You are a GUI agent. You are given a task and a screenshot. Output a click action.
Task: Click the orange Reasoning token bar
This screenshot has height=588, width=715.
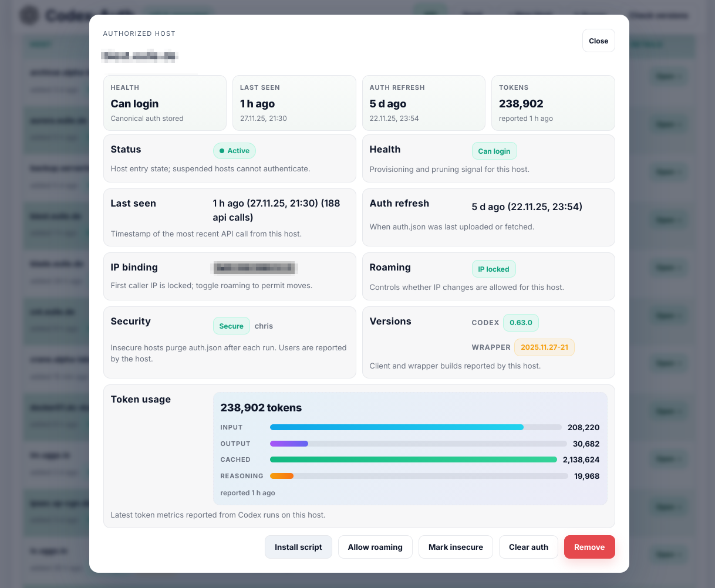coord(282,477)
